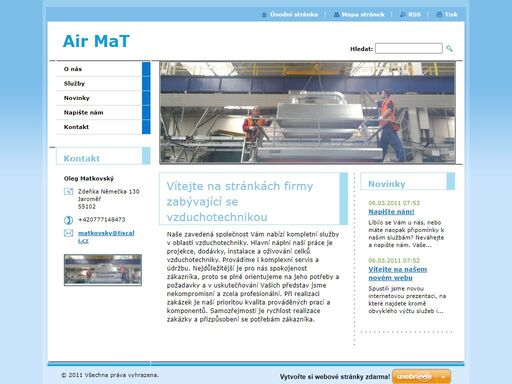Click the sitemap icon beside Mapa stránek

[336, 14]
